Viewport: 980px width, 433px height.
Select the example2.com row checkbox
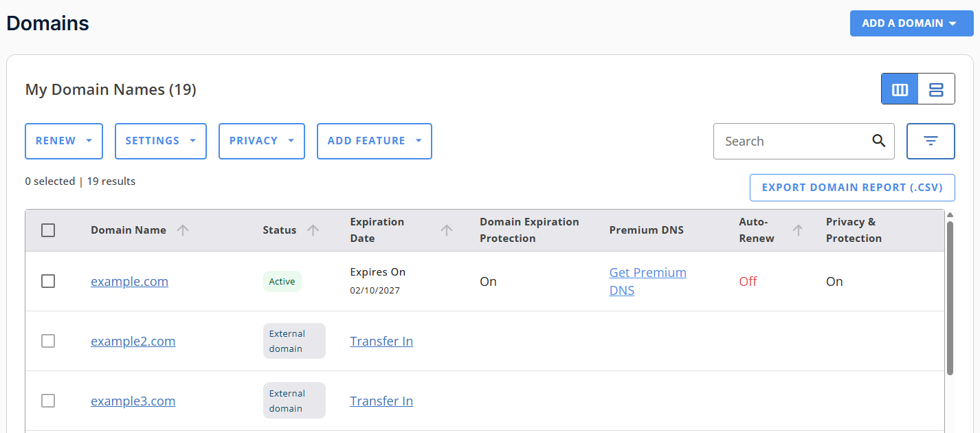click(x=48, y=341)
